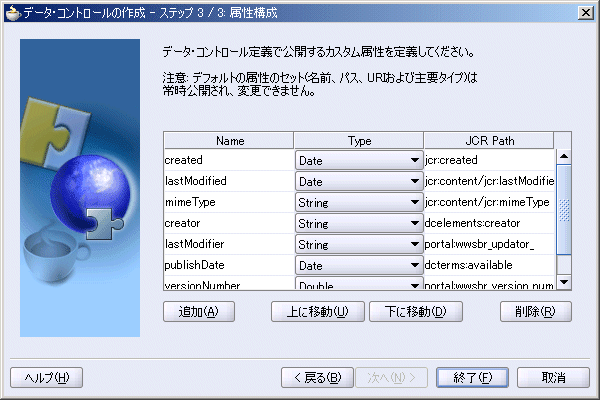
Task: Click the 'jcr:created' path cell
Action: coord(489,160)
